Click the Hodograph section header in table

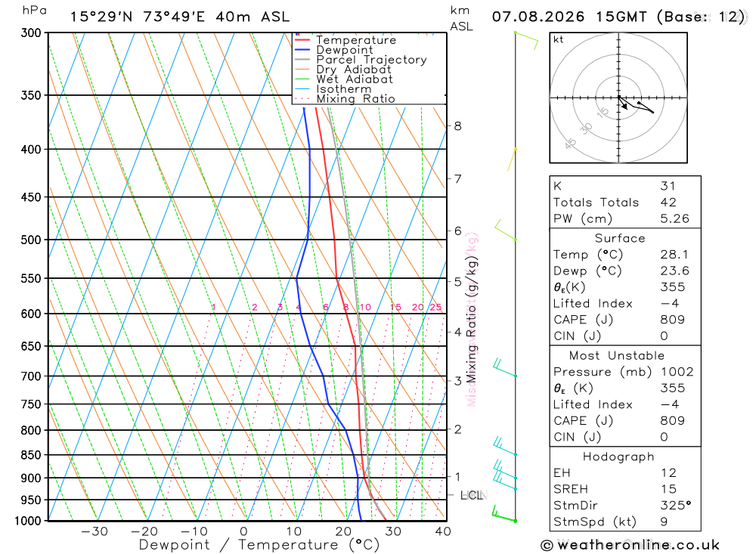[618, 457]
